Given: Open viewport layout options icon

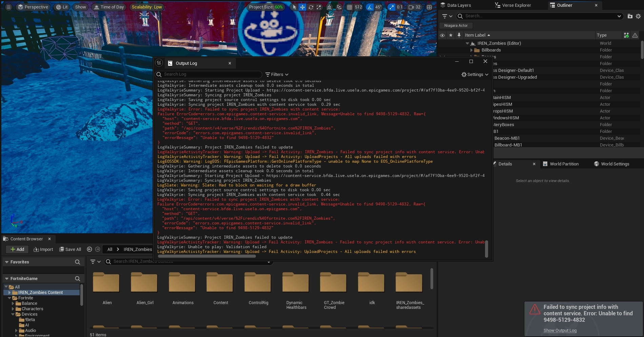Looking at the screenshot, I should click(x=429, y=7).
